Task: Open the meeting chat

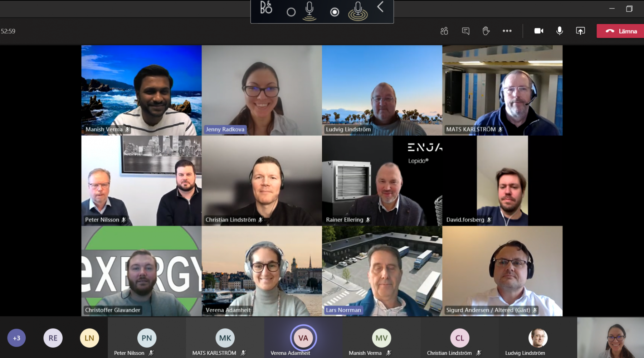Action: point(465,31)
